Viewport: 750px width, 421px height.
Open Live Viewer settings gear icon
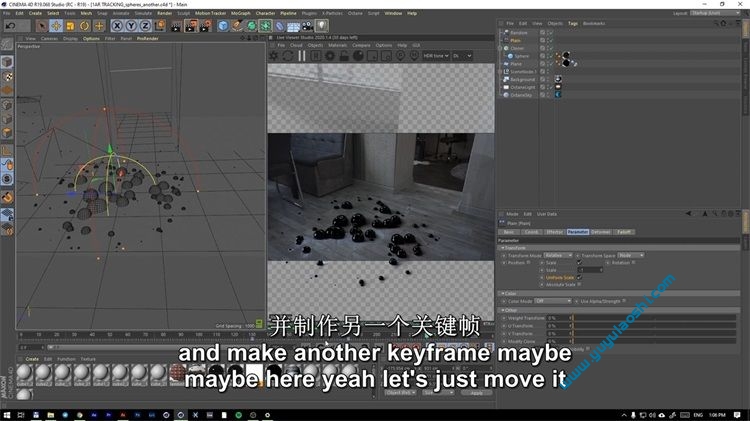point(330,56)
